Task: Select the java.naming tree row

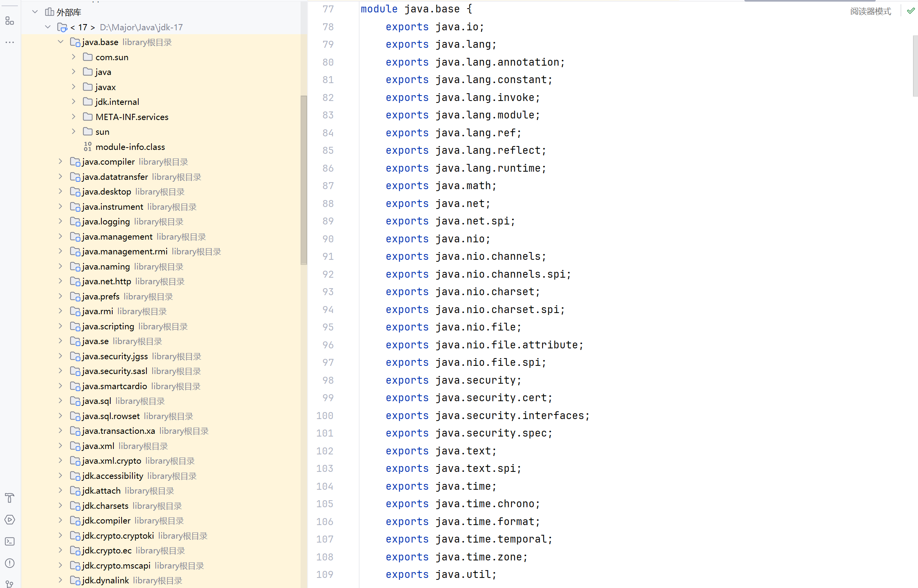Action: [x=161, y=266]
